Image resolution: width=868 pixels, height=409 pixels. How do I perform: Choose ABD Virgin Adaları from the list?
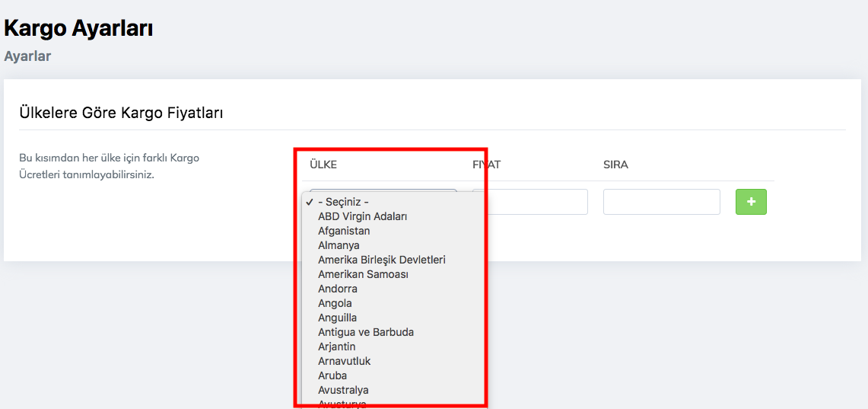[x=362, y=216]
